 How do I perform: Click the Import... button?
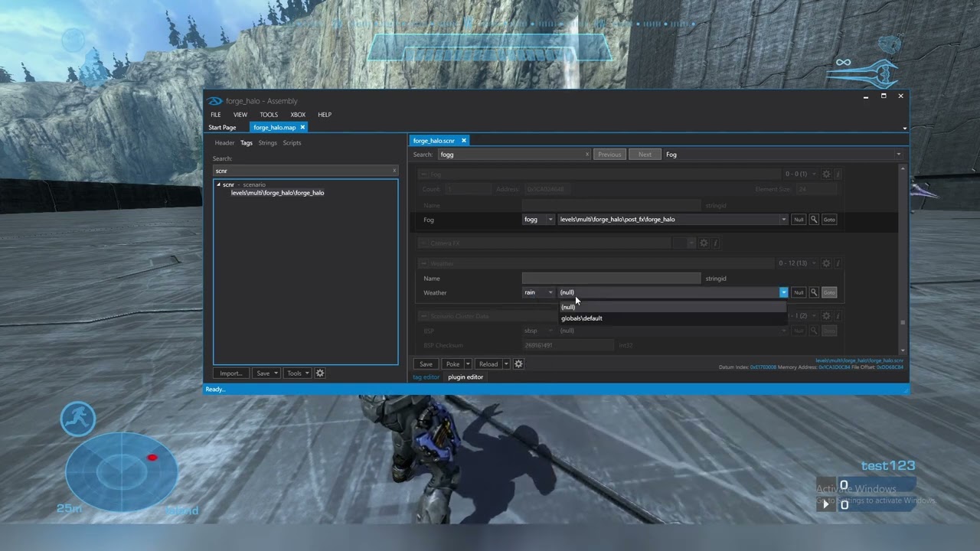coord(230,373)
